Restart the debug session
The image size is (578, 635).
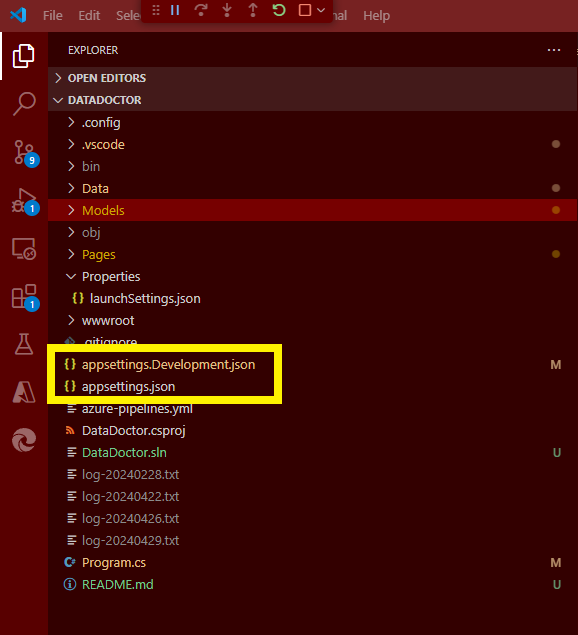pyautogui.click(x=279, y=10)
